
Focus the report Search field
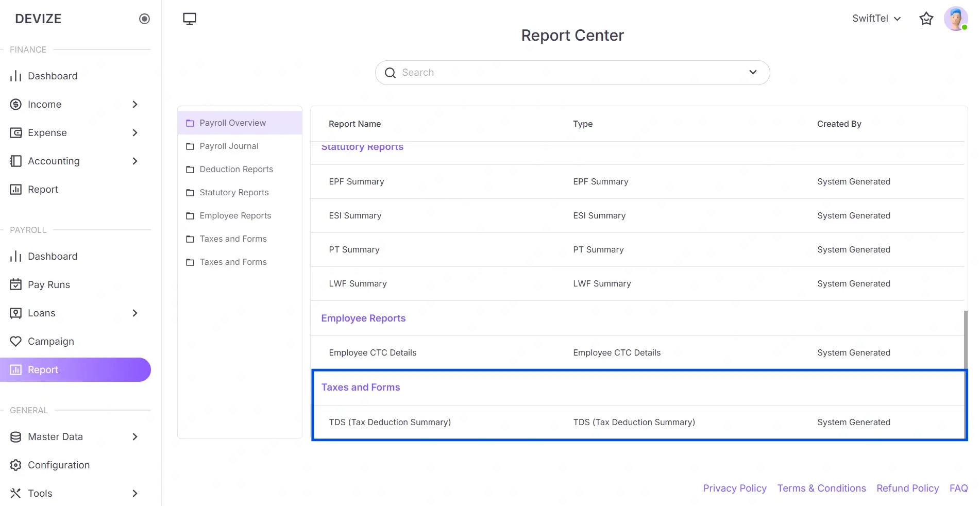pos(572,73)
